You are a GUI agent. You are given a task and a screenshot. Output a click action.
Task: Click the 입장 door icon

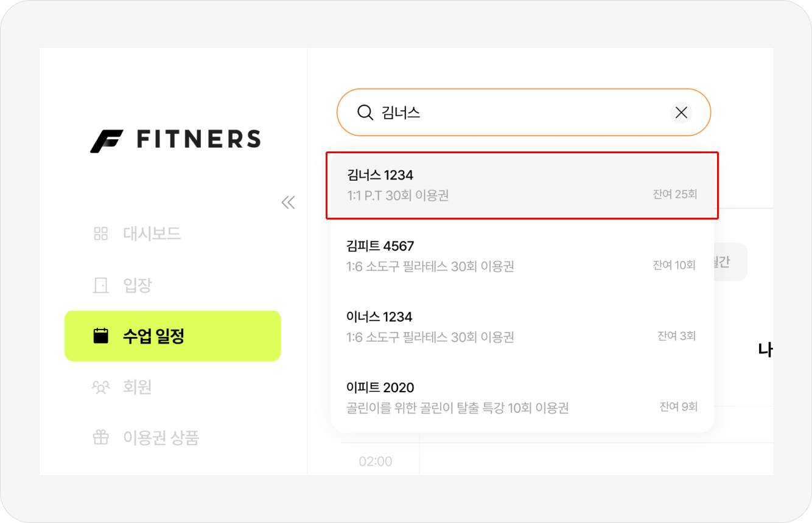coord(101,285)
